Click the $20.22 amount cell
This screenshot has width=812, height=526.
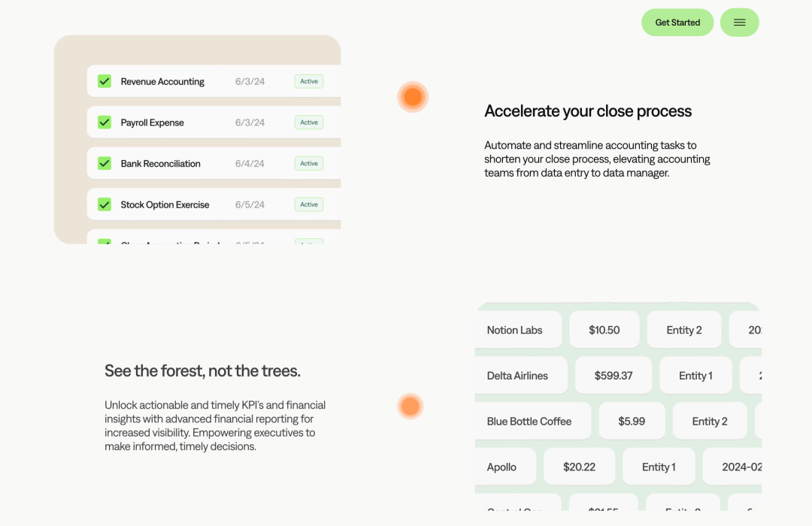tap(580, 467)
